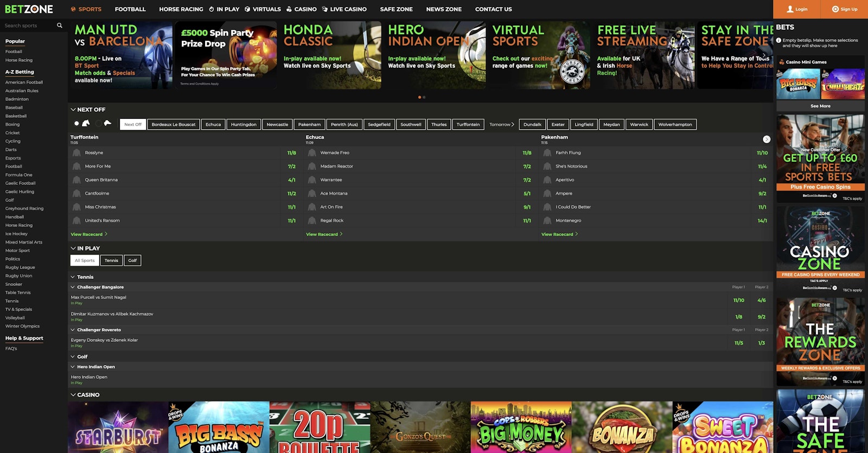The image size is (868, 453).
Task: Select the horse racing radio button
Action: click(x=76, y=124)
